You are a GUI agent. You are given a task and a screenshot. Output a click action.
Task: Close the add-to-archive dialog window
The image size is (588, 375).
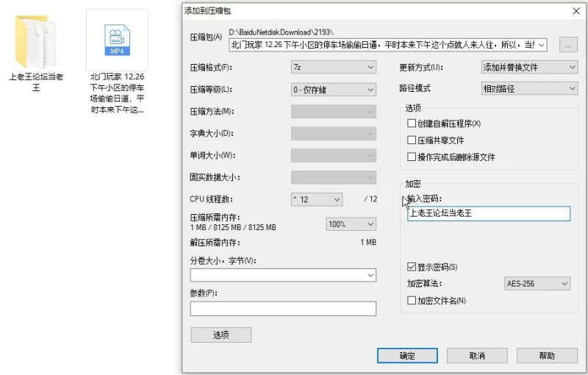576,10
